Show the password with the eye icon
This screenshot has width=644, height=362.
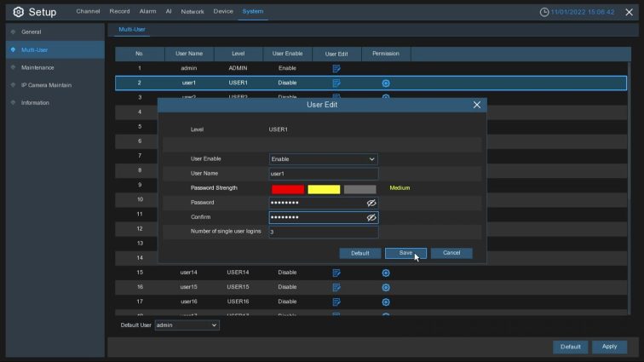point(371,203)
